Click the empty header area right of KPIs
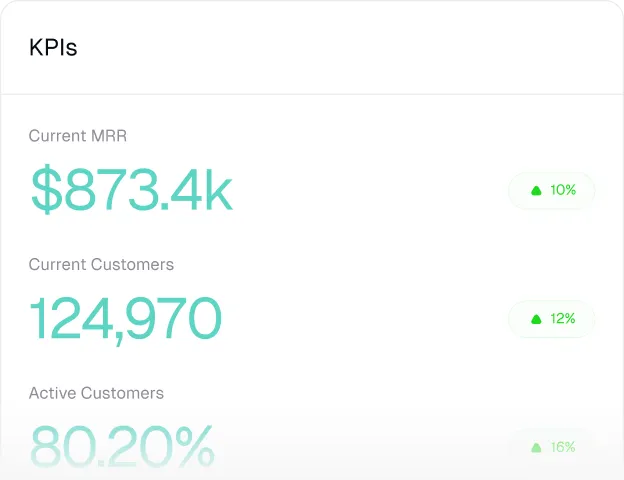 click(x=350, y=48)
